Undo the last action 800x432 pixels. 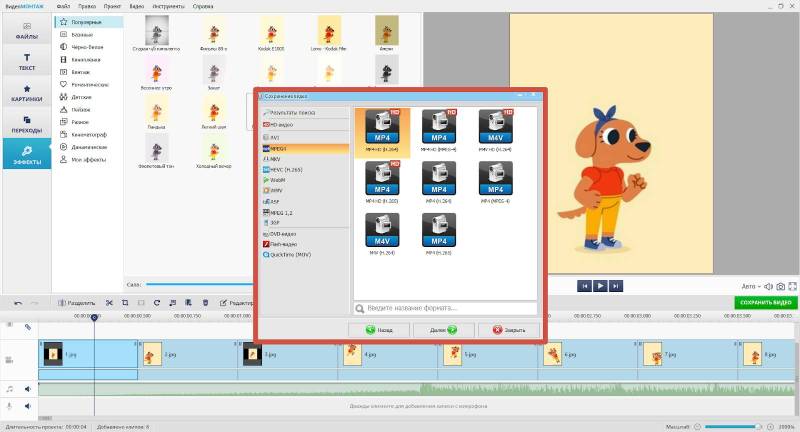click(x=18, y=303)
